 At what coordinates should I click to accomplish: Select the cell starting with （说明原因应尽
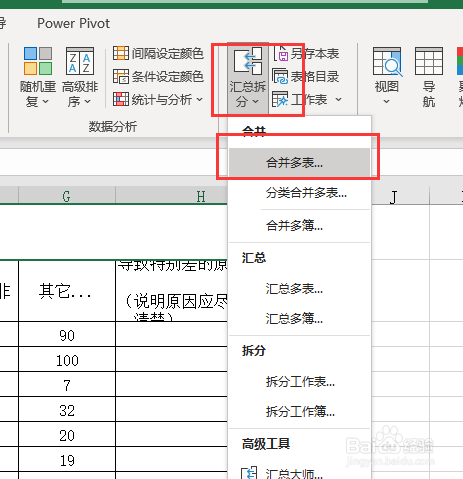tap(171, 291)
